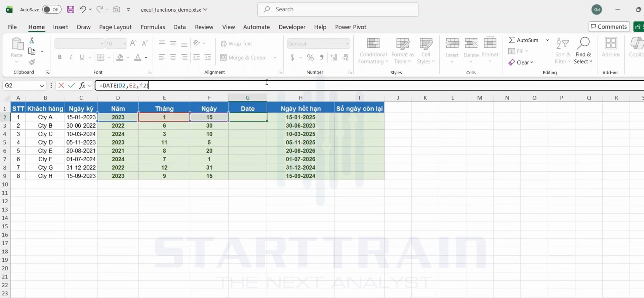Expand the file name dropdown in title bar

(x=205, y=10)
